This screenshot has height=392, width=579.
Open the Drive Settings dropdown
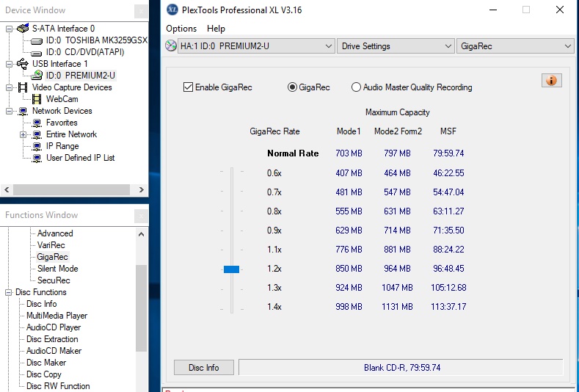(396, 46)
